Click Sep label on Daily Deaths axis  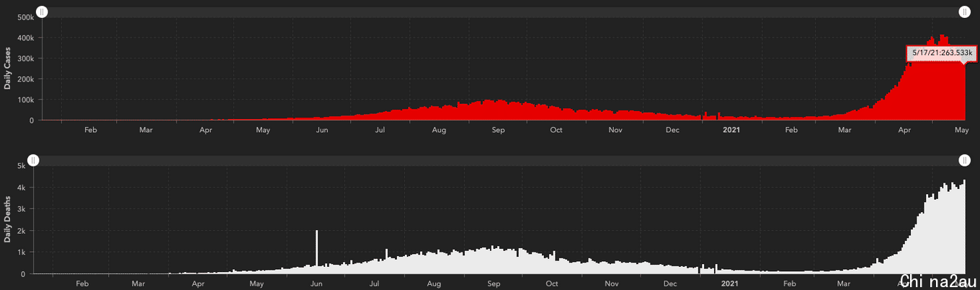[x=494, y=284]
